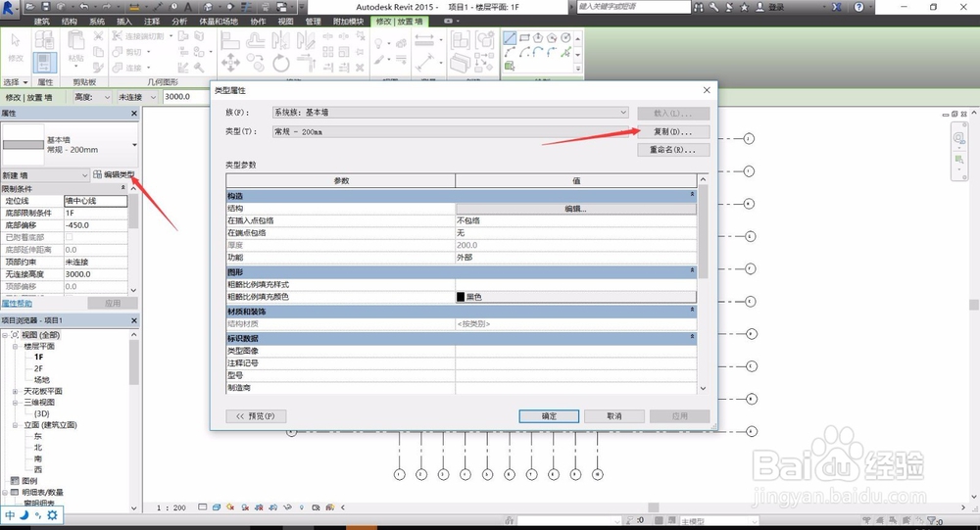Select the Rotate tool circular arrow icon

pos(281,63)
